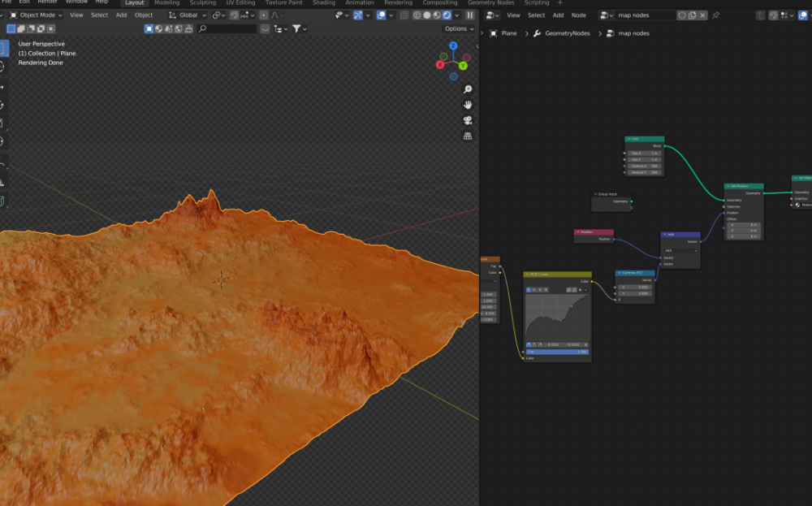The width and height of the screenshot is (812, 506).
Task: Duplicate the map nodes node group
Action: pos(693,15)
